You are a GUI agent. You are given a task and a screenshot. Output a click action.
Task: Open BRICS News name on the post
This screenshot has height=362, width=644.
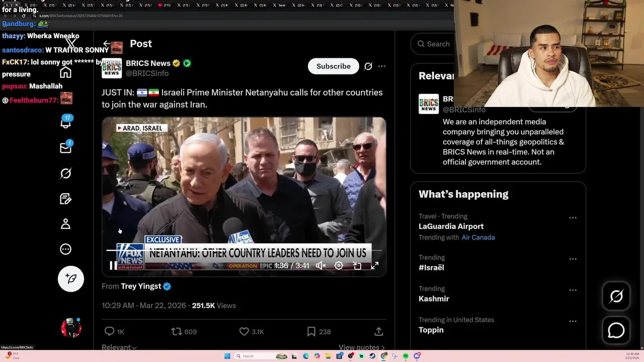[148, 63]
